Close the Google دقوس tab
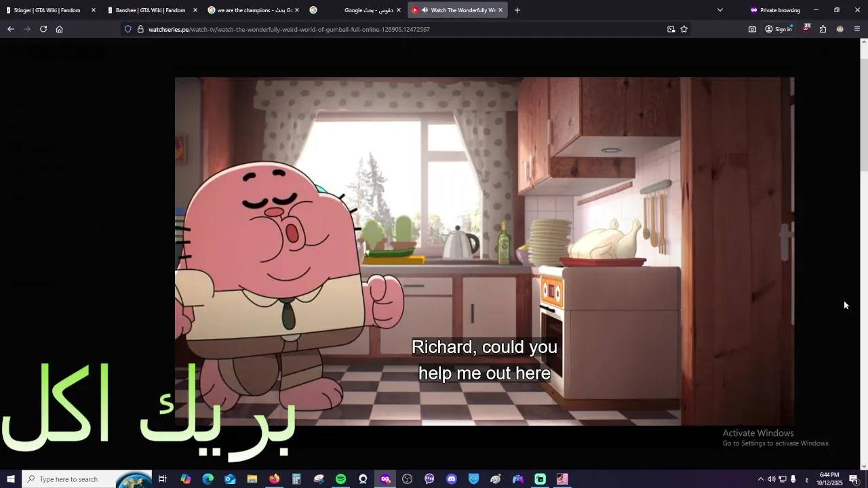This screenshot has height=488, width=868. [x=399, y=10]
